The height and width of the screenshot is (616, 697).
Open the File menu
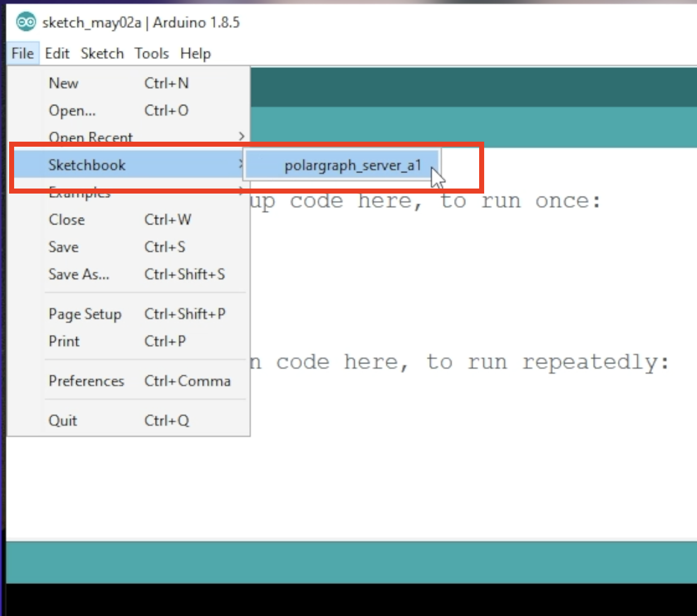pos(23,53)
